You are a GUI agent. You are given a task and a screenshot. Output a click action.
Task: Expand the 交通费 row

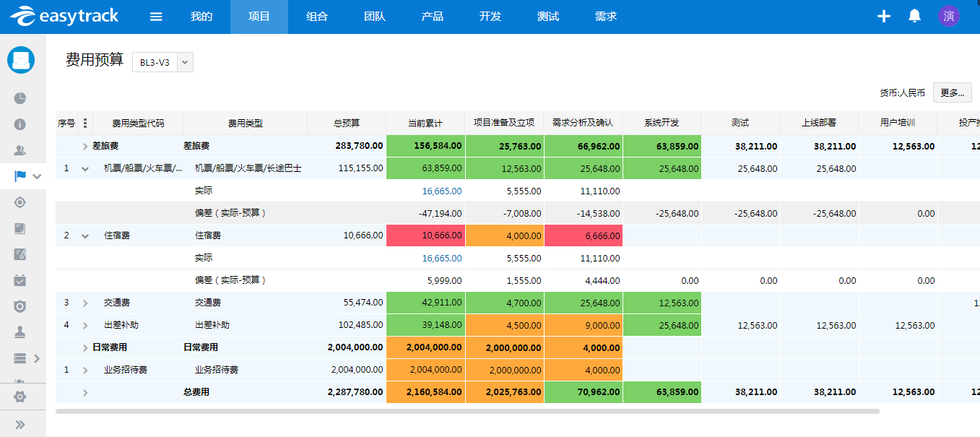click(x=85, y=303)
